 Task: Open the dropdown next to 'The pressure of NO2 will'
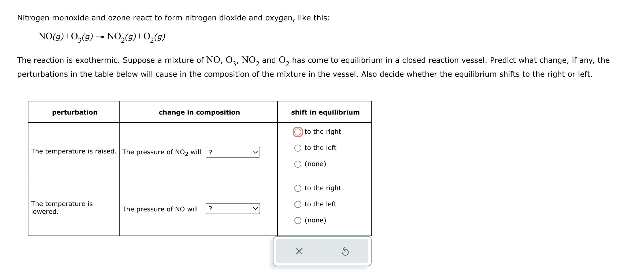(x=233, y=152)
